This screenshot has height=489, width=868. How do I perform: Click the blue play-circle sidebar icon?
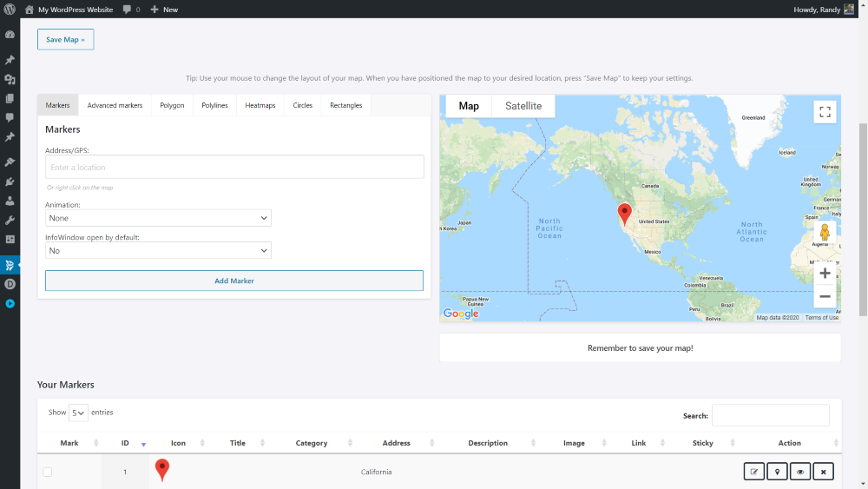pos(10,303)
